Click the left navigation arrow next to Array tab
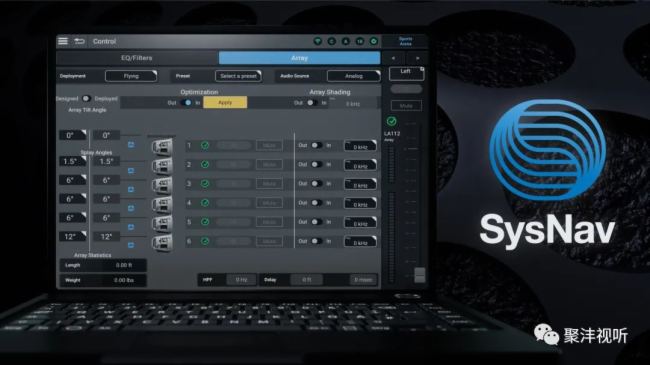 click(393, 58)
